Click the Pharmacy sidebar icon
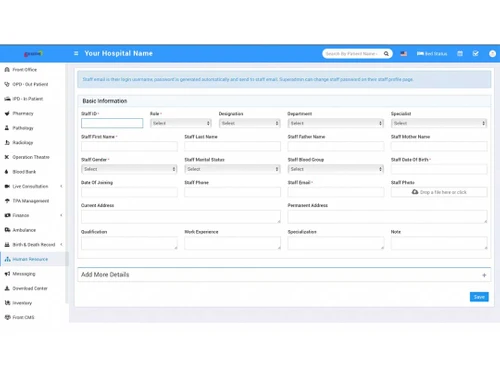Screen dimensions: 500x375 (x=7, y=113)
